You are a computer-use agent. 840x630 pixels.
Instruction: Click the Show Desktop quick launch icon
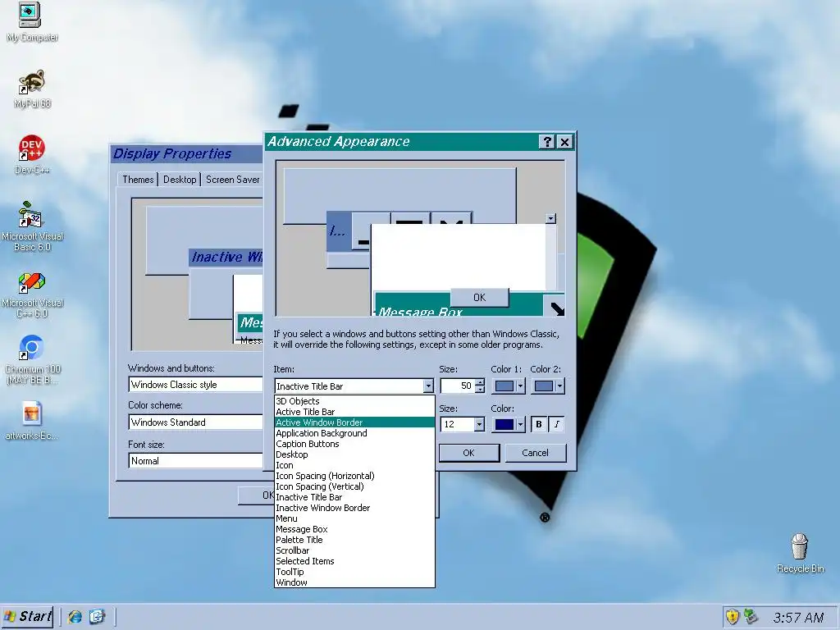[x=97, y=617]
